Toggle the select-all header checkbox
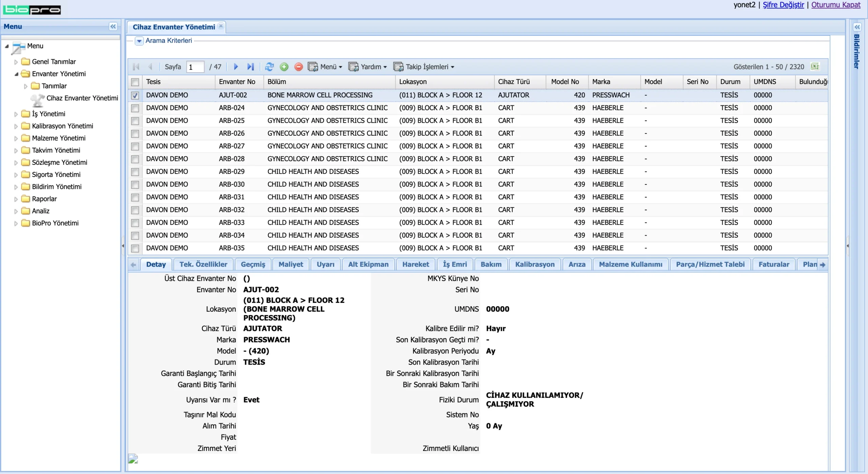Screen dimensions: 868x474 [135, 82]
